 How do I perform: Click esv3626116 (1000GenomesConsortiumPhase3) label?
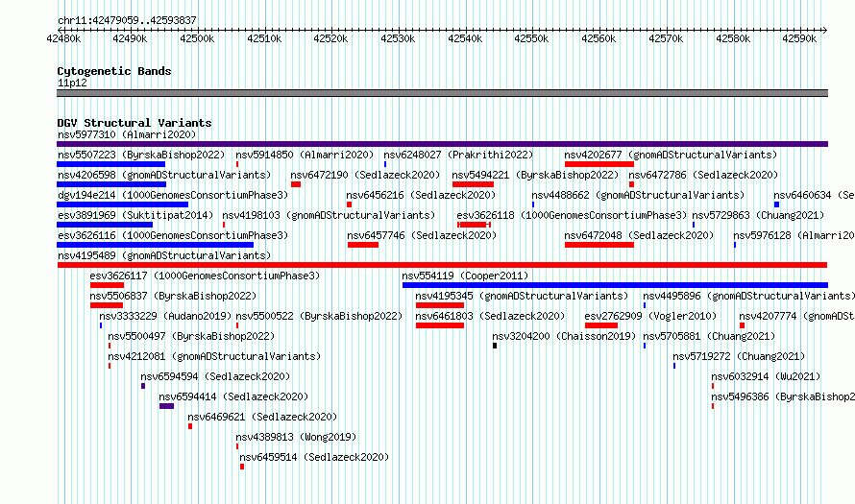[x=173, y=235]
